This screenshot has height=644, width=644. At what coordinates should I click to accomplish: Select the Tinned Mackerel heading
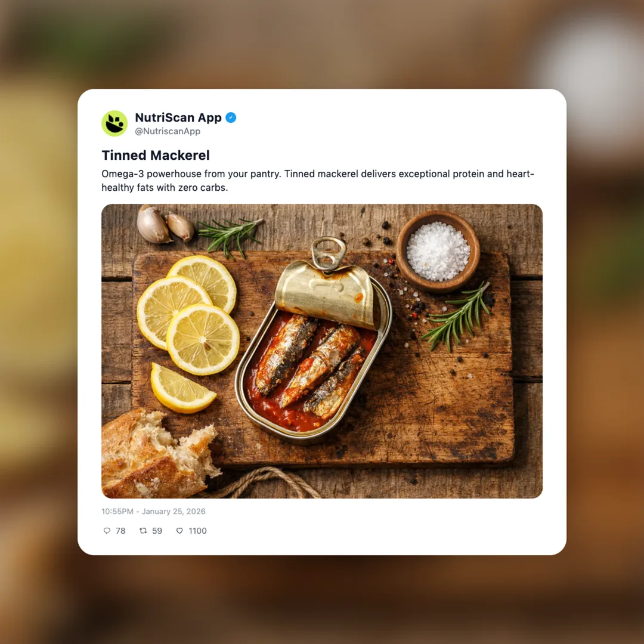pyautogui.click(x=156, y=155)
